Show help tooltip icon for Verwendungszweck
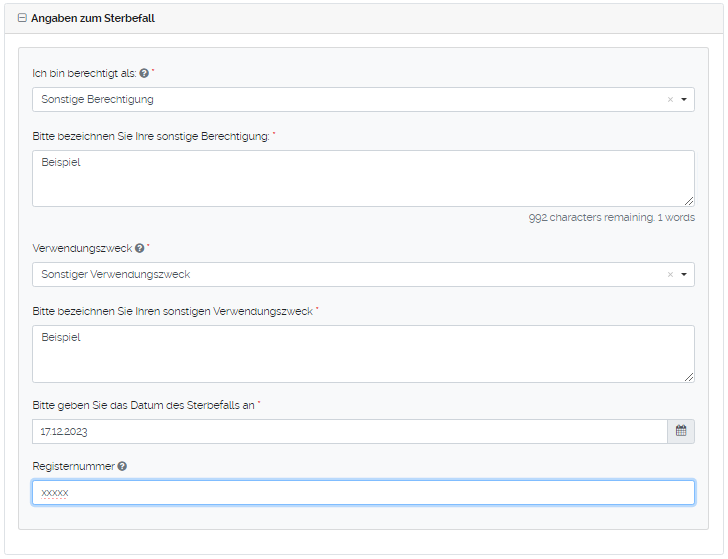 140,249
